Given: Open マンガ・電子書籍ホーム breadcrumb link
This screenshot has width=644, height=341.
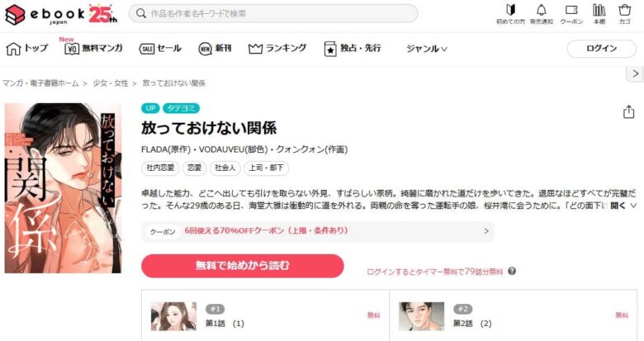Looking at the screenshot, I should click(x=40, y=83).
